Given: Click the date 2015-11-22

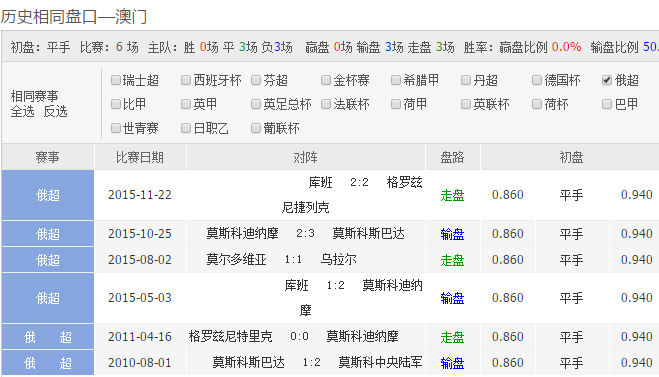Looking at the screenshot, I should pos(140,195).
